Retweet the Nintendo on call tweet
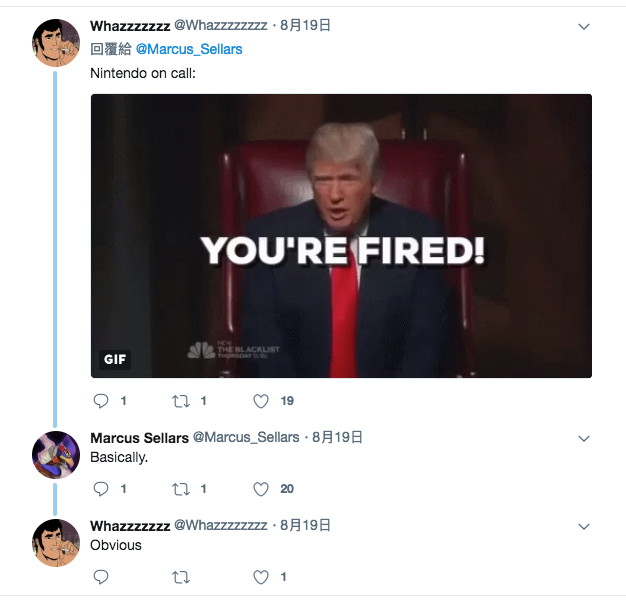 [x=181, y=401]
